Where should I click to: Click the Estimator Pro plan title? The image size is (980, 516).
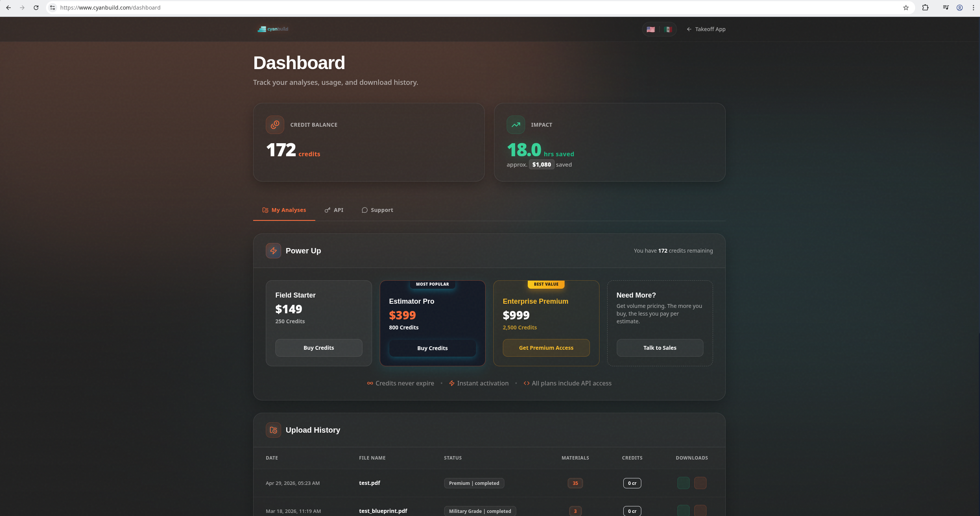[412, 301]
